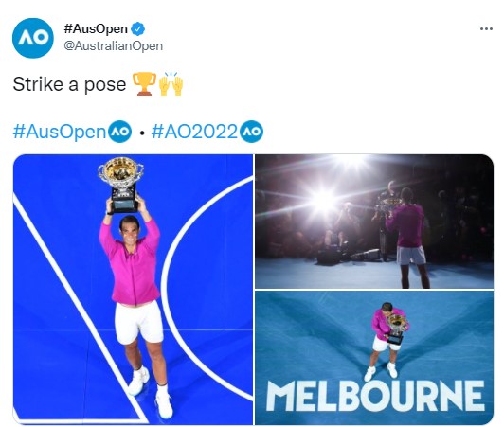Open the #AusOpen hashtag link
Image resolution: width=504 pixels, height=427 pixels.
click(59, 132)
